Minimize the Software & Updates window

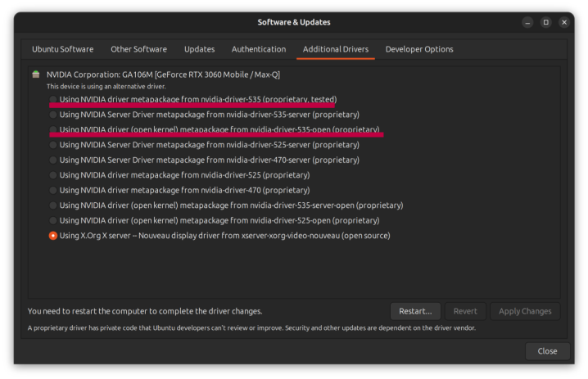527,22
